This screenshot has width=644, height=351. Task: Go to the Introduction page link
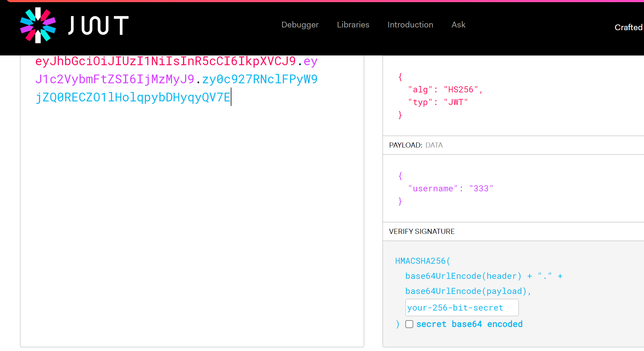410,25
